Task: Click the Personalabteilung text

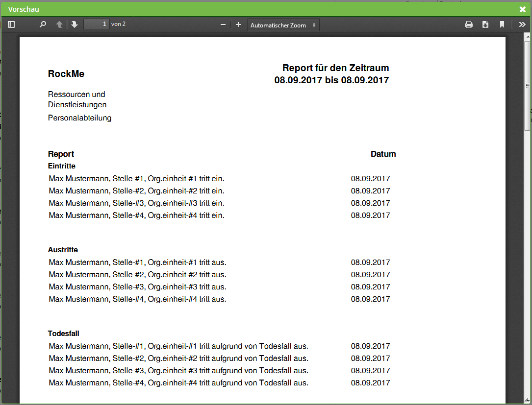Action: tap(80, 118)
